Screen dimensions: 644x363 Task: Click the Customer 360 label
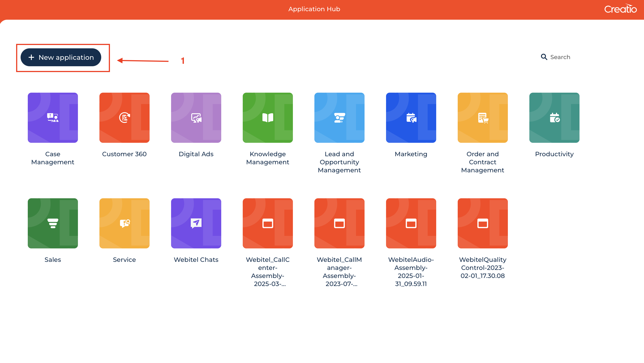point(125,154)
